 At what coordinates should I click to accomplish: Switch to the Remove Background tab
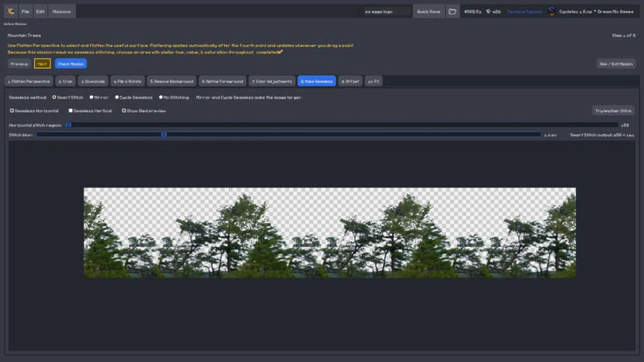click(172, 82)
